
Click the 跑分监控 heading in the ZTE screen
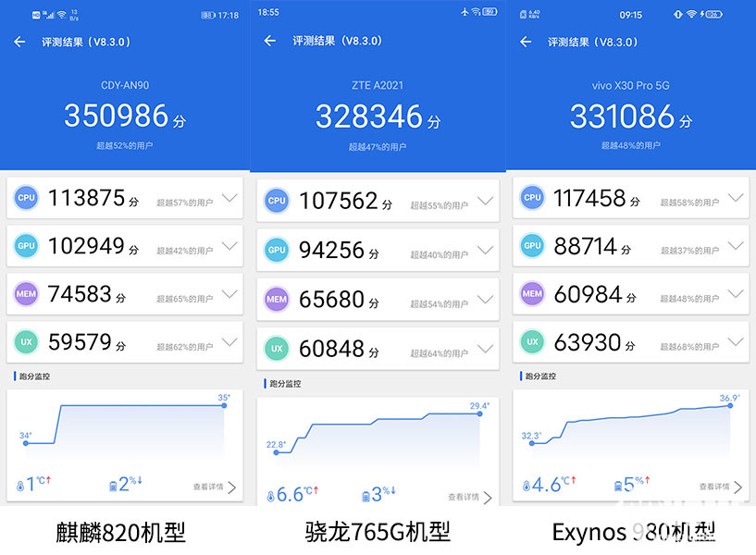pyautogui.click(x=285, y=384)
